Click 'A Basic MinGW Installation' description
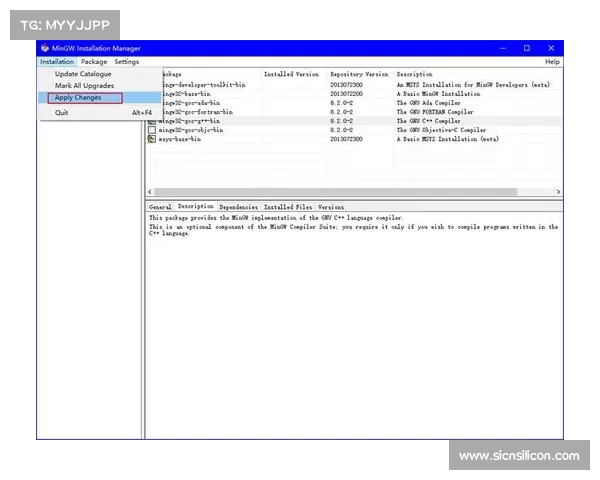 (x=439, y=94)
